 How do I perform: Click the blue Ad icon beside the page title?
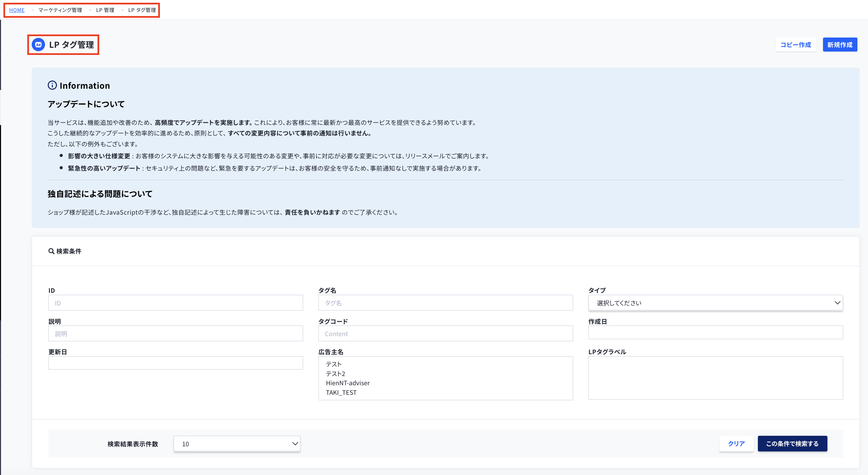39,45
